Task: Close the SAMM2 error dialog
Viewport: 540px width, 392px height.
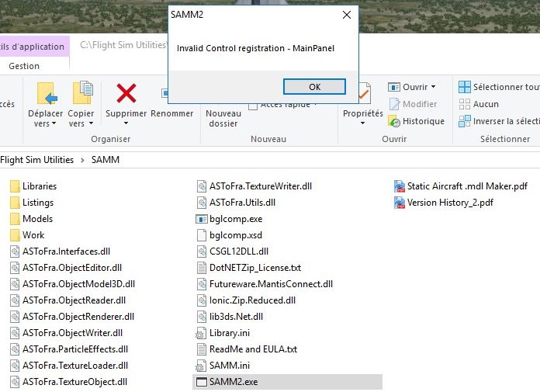Action: click(346, 15)
